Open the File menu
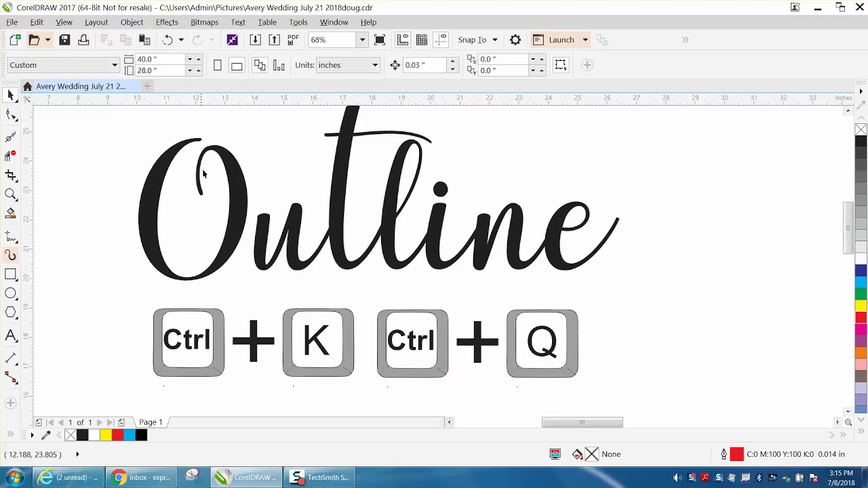 click(12, 22)
